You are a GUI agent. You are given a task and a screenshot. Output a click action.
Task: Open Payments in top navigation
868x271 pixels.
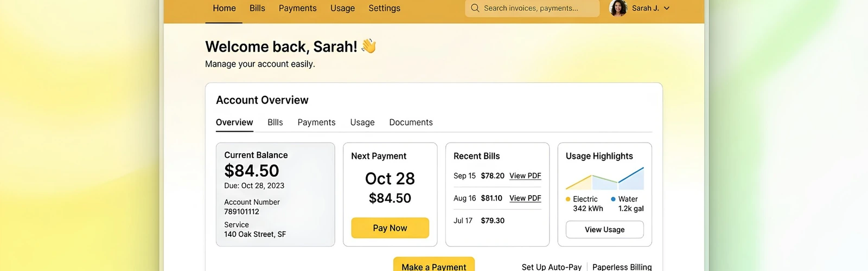[297, 8]
